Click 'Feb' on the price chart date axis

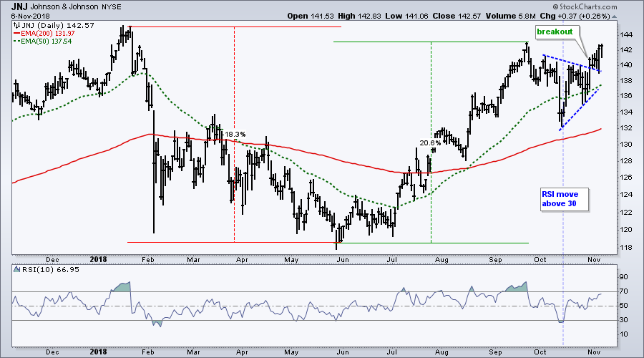pyautogui.click(x=147, y=260)
